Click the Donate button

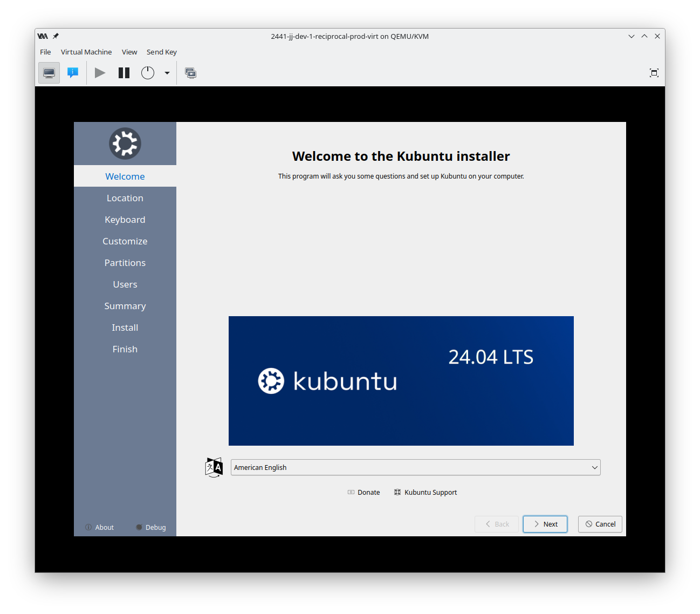[x=364, y=492]
